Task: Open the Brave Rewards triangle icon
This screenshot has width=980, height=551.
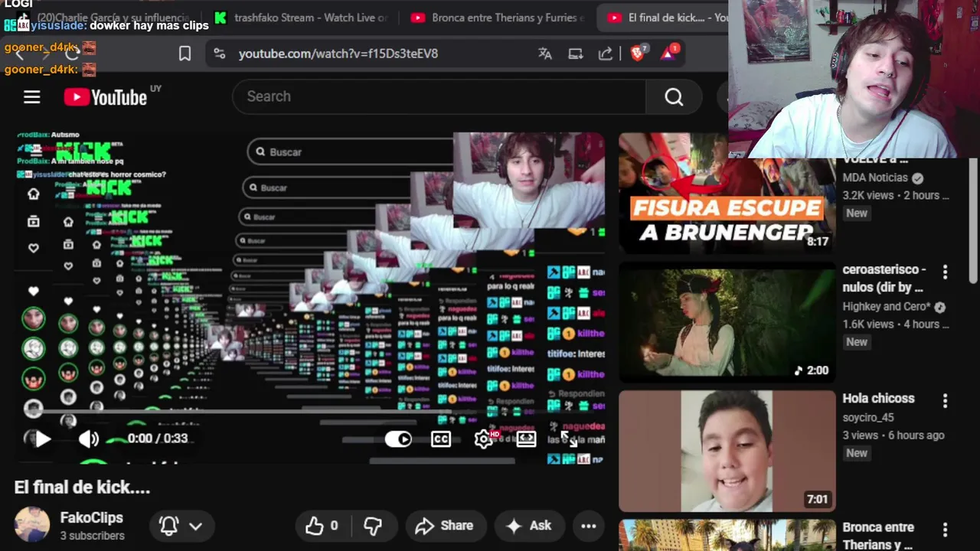Action: click(x=670, y=53)
